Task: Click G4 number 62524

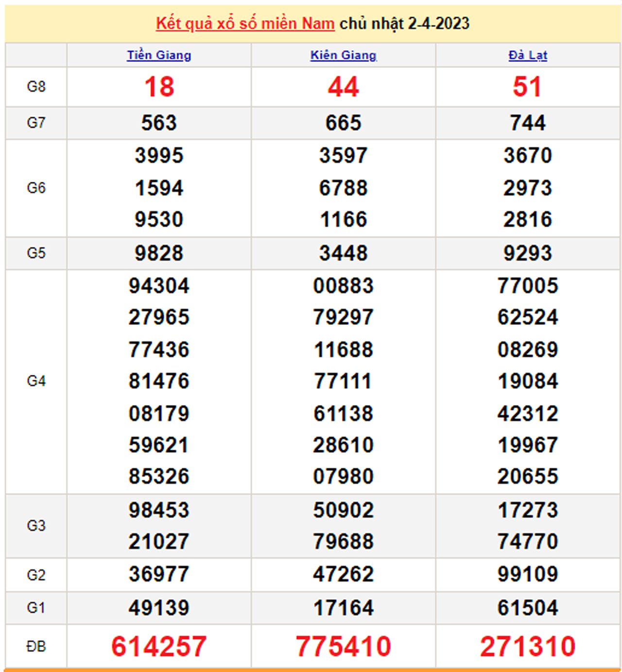Action: pos(528,318)
